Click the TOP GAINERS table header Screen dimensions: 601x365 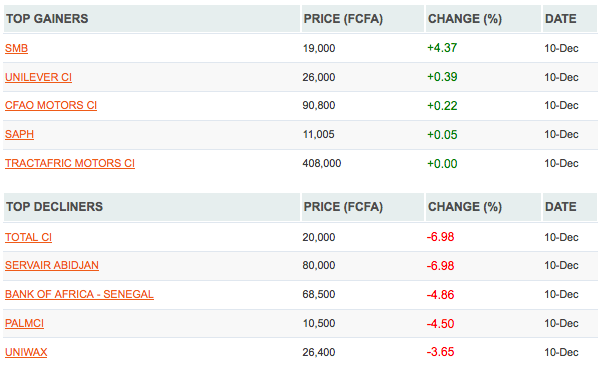pyautogui.click(x=47, y=19)
